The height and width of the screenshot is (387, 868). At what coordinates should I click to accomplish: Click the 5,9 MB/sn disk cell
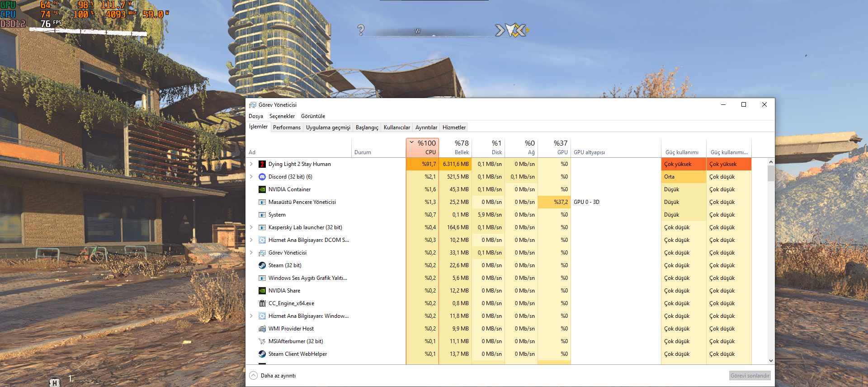click(488, 215)
